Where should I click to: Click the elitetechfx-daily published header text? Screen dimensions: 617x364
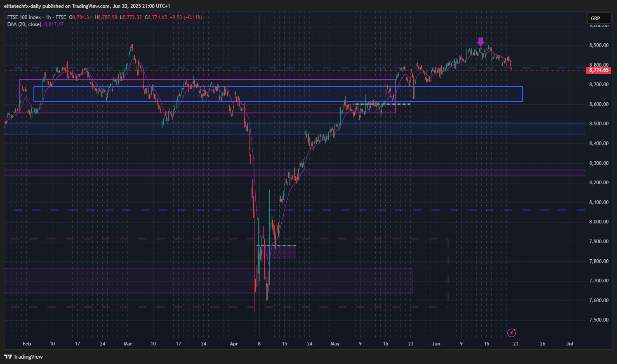point(87,6)
